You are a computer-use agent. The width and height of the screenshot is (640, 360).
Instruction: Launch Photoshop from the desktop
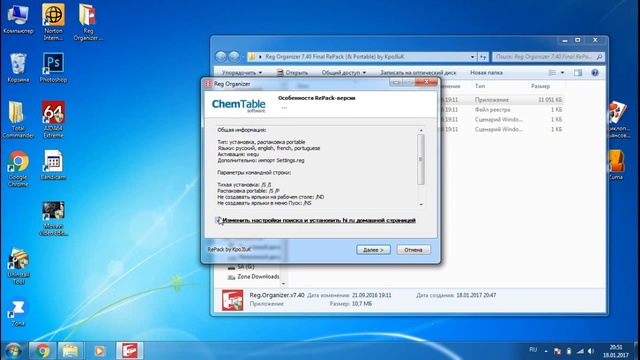pyautogui.click(x=53, y=68)
